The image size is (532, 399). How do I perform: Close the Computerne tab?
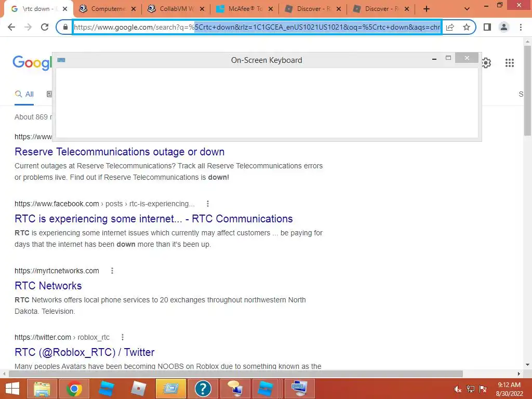click(x=134, y=9)
